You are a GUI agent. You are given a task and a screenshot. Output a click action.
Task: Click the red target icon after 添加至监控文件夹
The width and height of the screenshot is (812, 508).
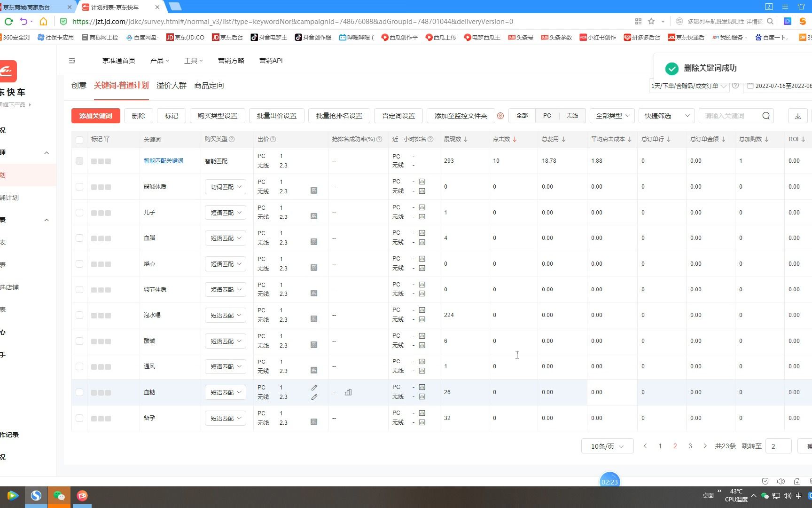coord(500,116)
